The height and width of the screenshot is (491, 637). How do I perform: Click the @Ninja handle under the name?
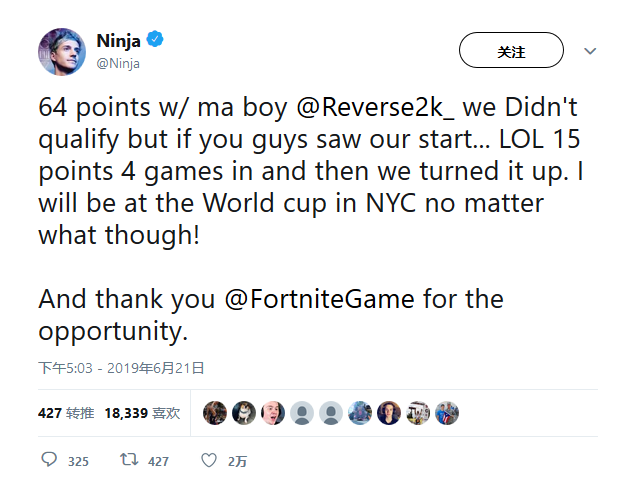118,64
